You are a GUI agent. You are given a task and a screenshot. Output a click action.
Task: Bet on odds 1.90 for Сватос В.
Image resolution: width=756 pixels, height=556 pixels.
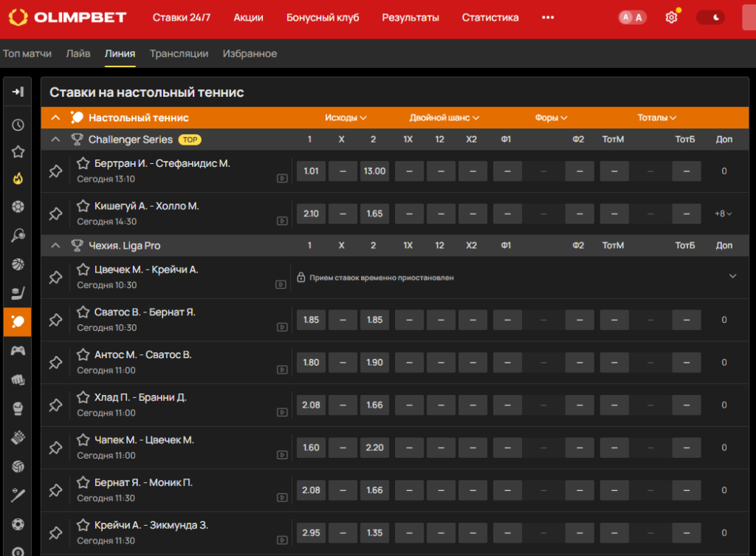(374, 363)
